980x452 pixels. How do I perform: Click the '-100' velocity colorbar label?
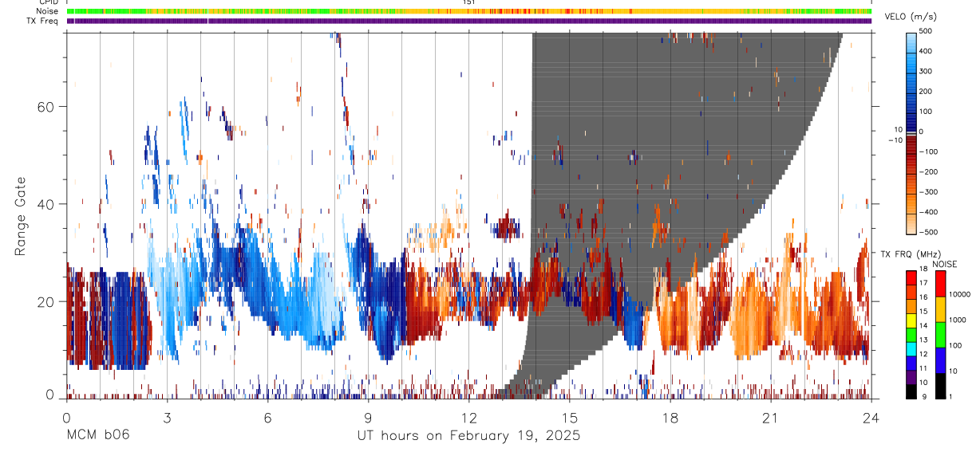pyautogui.click(x=928, y=151)
